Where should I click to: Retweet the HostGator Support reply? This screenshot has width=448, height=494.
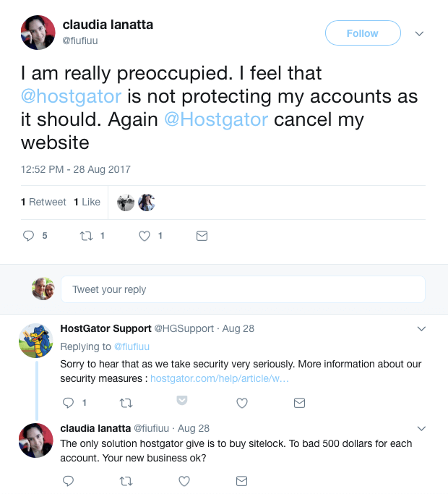[x=126, y=403]
